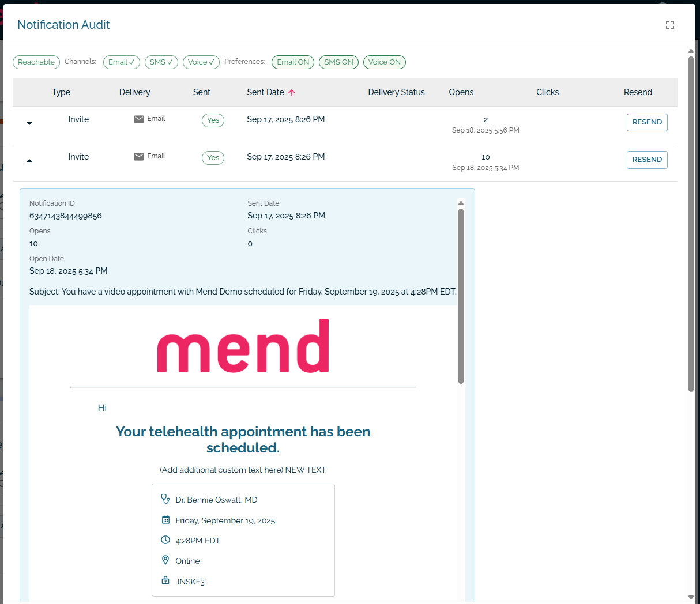Resend the Invite with 10 opens

(x=647, y=160)
